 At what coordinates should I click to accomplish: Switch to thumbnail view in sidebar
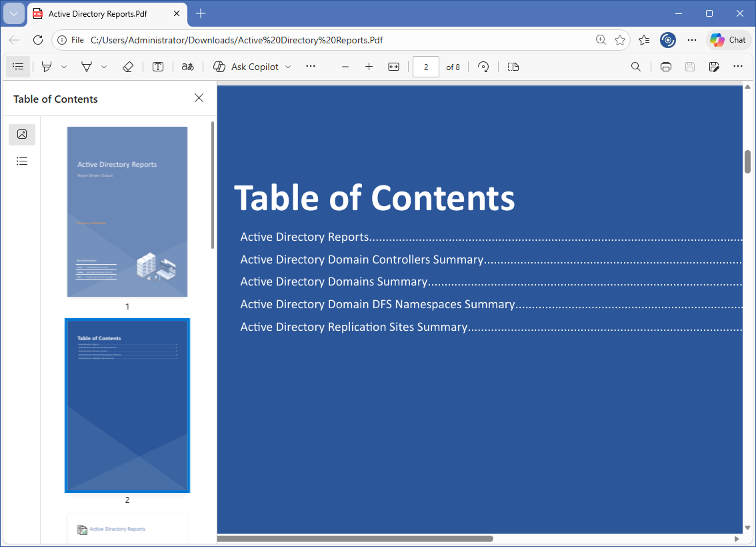tap(22, 134)
